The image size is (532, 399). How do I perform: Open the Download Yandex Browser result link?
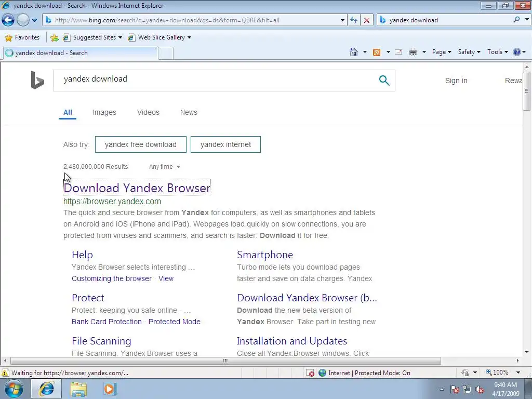(x=137, y=188)
